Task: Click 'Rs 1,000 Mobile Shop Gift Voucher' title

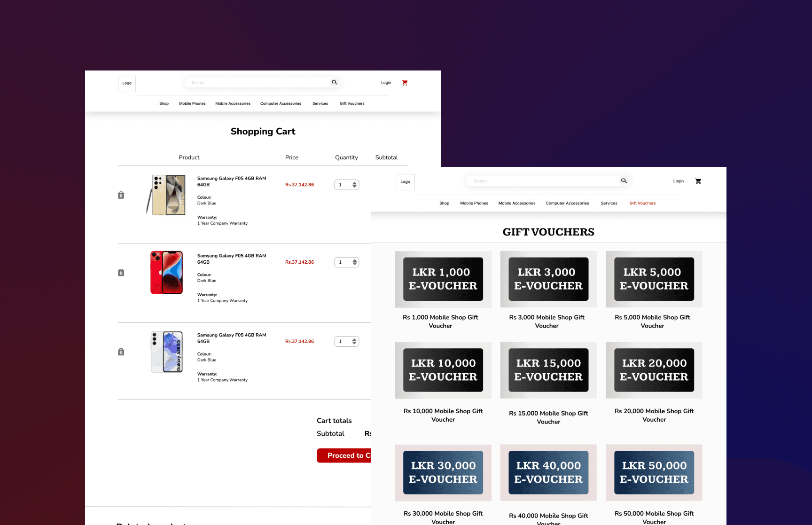Action: point(440,321)
